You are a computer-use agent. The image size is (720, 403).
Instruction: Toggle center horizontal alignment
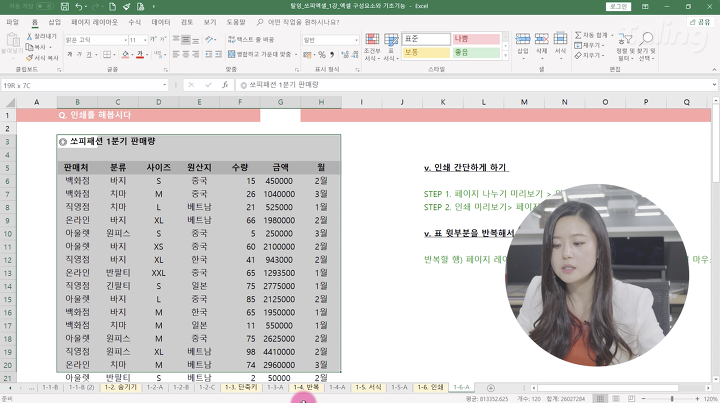point(186,55)
